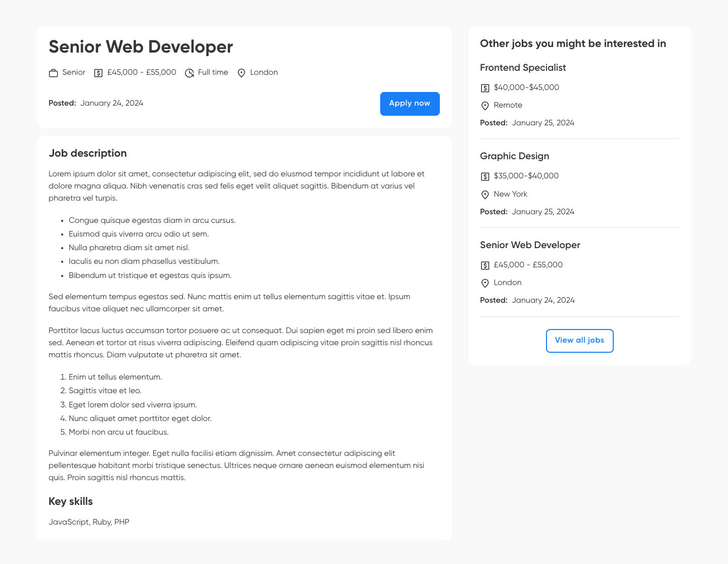The width and height of the screenshot is (728, 564).
Task: Click the Job description heading
Action: point(87,153)
